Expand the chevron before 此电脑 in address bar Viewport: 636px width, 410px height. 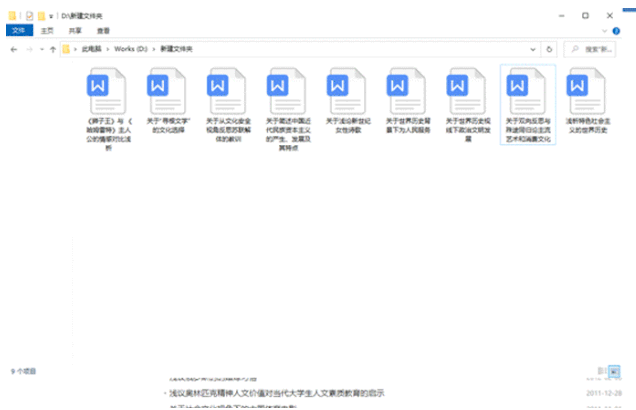point(75,49)
